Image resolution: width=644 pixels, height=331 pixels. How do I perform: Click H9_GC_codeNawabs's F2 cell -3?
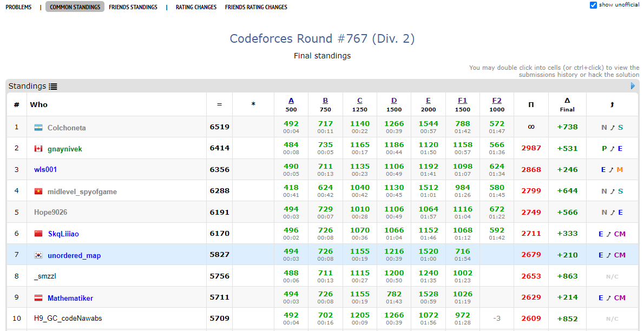tap(497, 318)
